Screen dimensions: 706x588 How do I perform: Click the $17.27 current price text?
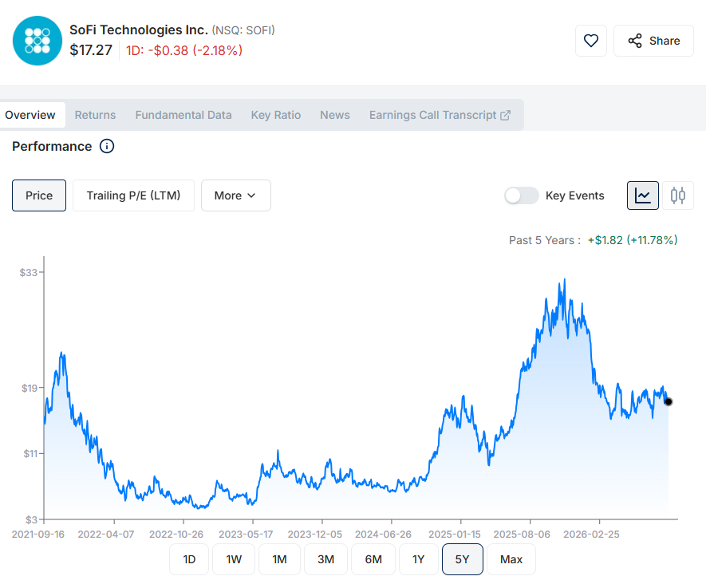91,50
